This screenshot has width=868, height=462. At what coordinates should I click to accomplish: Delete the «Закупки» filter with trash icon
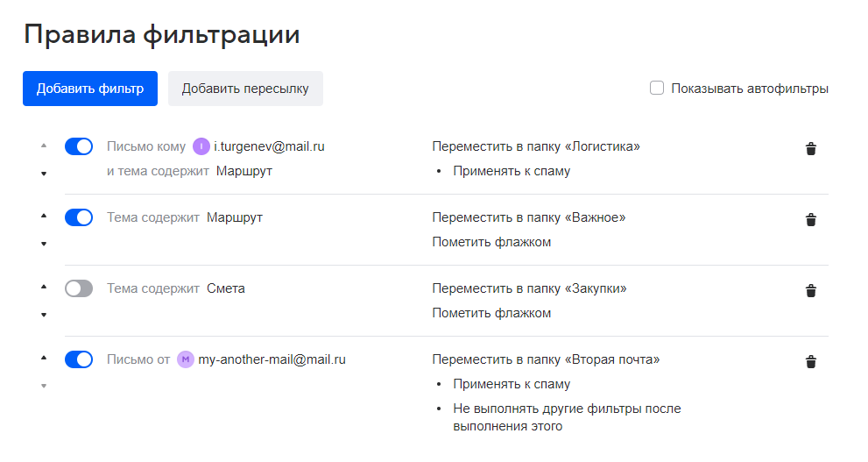(811, 291)
